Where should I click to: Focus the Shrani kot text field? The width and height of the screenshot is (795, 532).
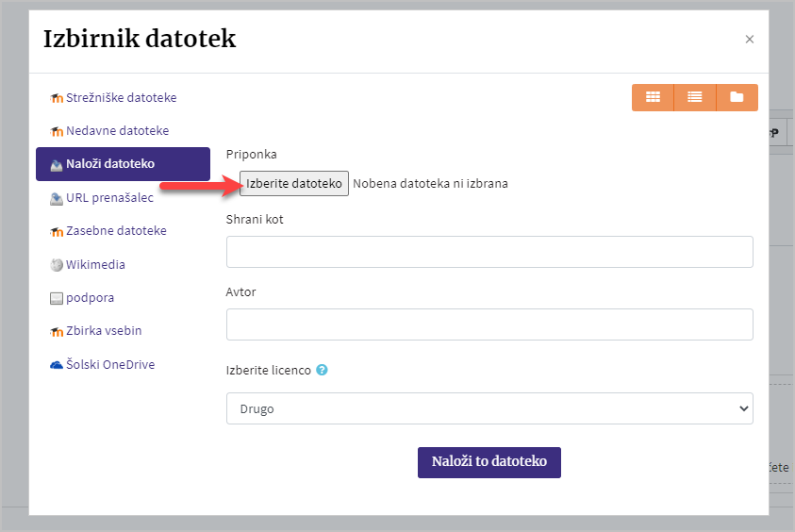click(x=489, y=252)
